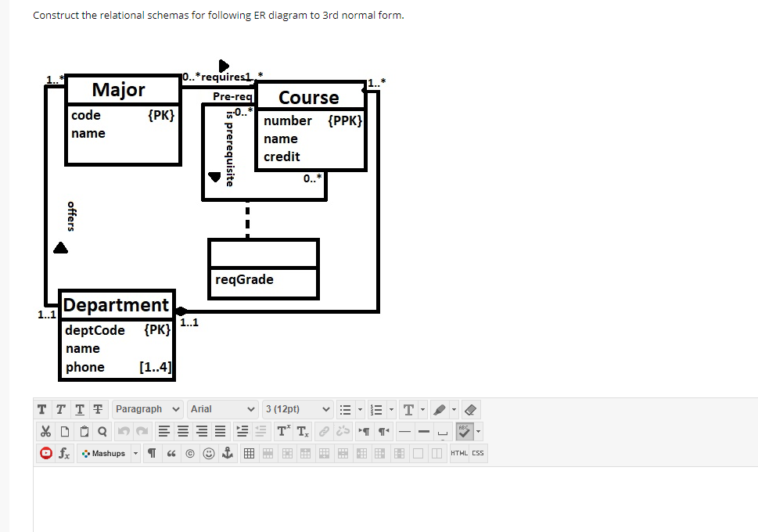Launch the math equation editor

63,453
